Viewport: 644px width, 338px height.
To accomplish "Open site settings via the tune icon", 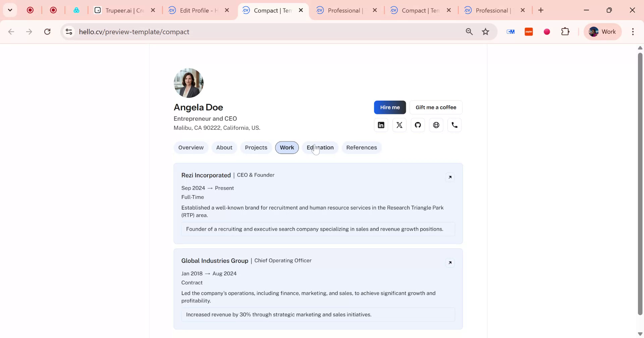I will (x=69, y=32).
